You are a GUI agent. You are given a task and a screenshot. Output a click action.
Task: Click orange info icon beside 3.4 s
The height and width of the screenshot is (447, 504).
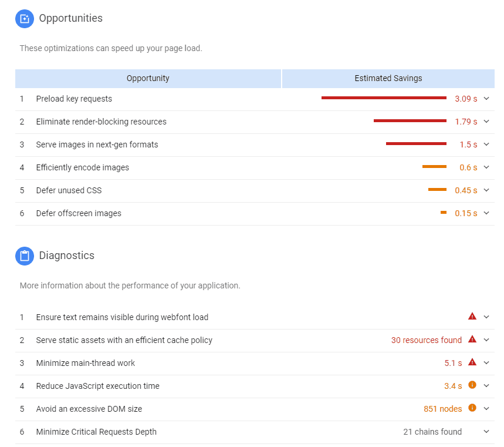tap(472, 385)
